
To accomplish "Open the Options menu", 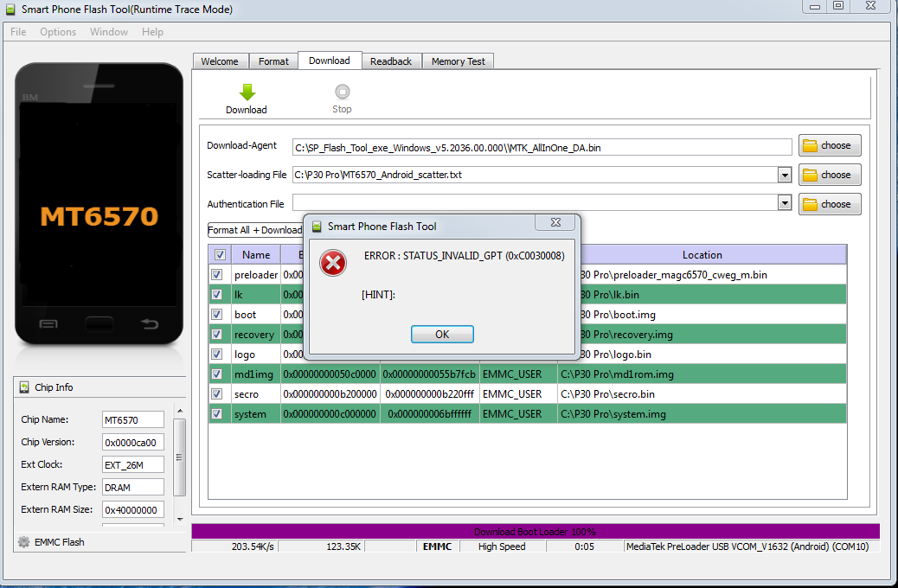I will [x=58, y=31].
